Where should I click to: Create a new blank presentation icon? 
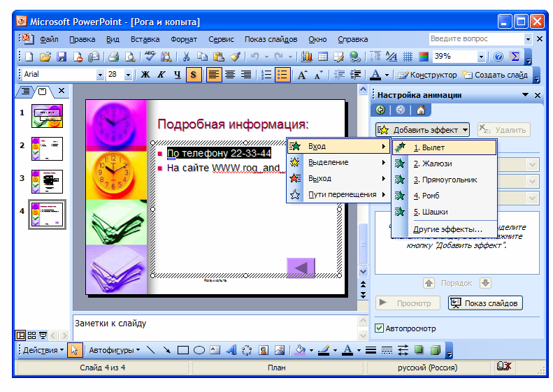(29, 57)
